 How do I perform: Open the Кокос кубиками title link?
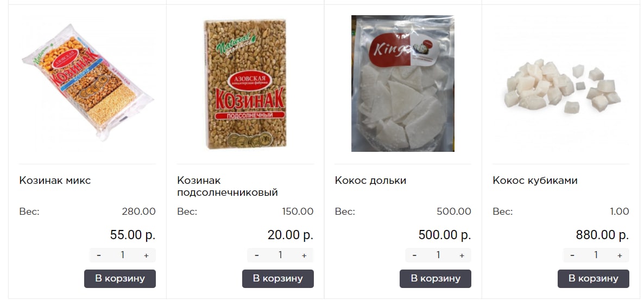click(x=535, y=181)
